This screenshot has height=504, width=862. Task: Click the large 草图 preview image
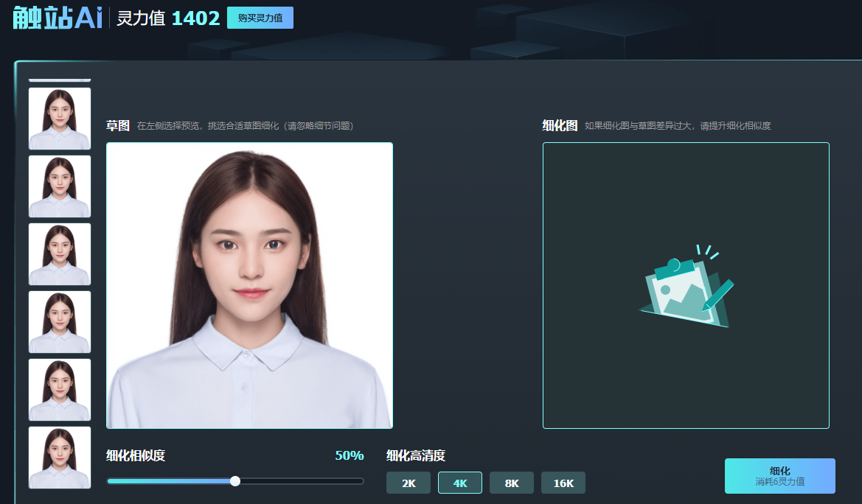click(249, 285)
